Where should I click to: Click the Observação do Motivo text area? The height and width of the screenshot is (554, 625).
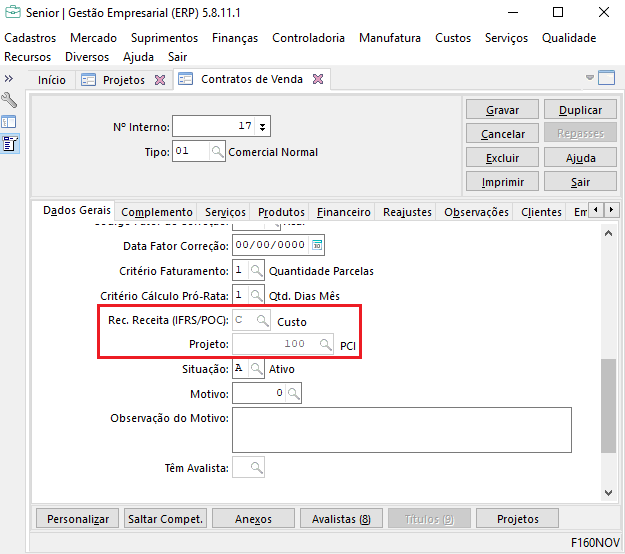[x=402, y=430]
